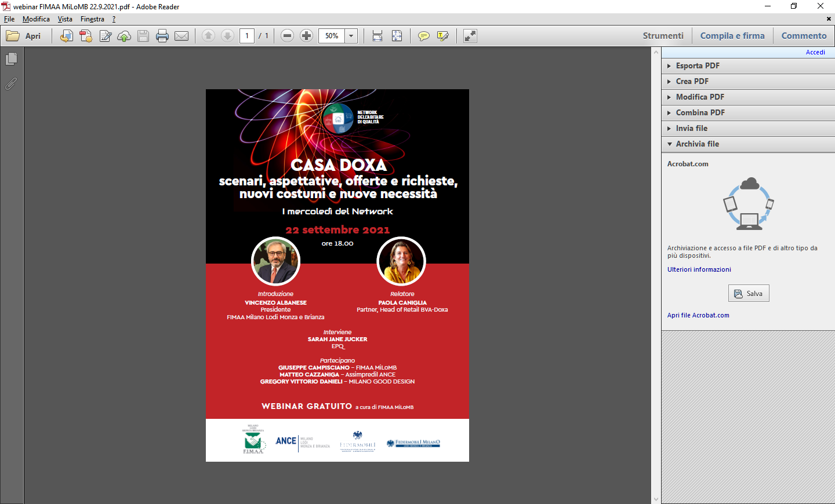
Task: Open the Vista menu
Action: click(x=65, y=19)
